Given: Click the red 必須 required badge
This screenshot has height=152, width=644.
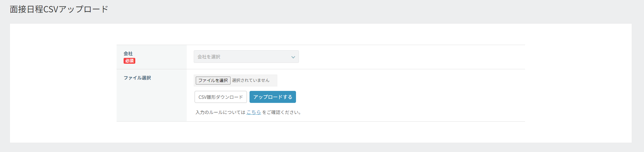Looking at the screenshot, I should tap(129, 61).
